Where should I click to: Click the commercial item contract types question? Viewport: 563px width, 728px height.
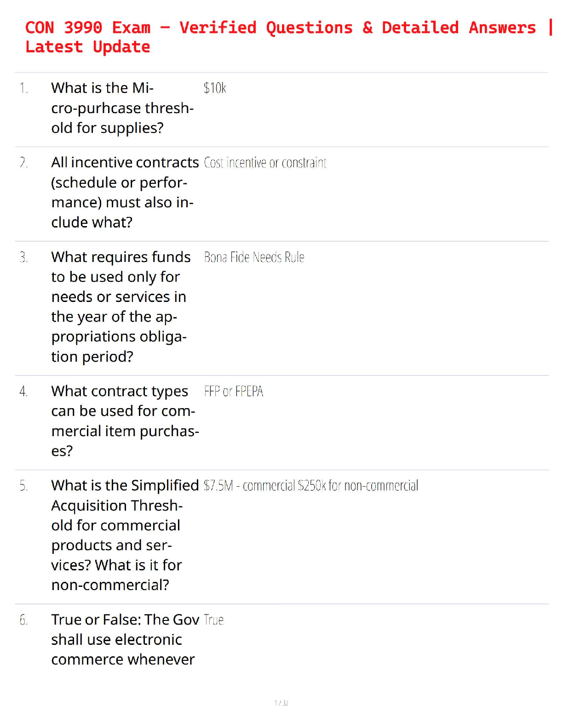125,421
